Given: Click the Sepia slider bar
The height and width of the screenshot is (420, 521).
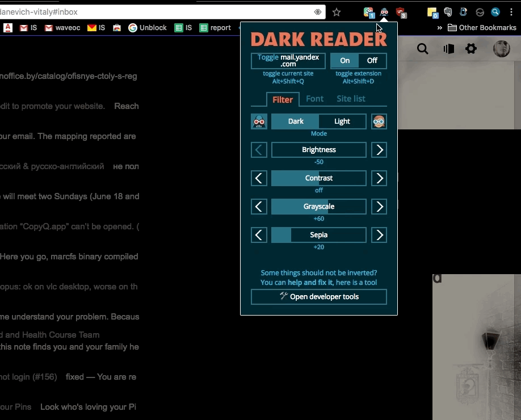Looking at the screenshot, I should coord(318,235).
